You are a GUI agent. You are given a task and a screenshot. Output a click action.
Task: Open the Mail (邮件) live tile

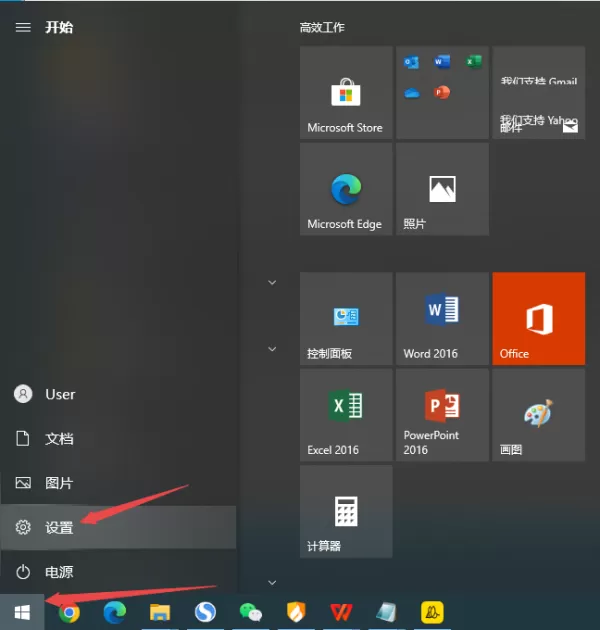539,93
